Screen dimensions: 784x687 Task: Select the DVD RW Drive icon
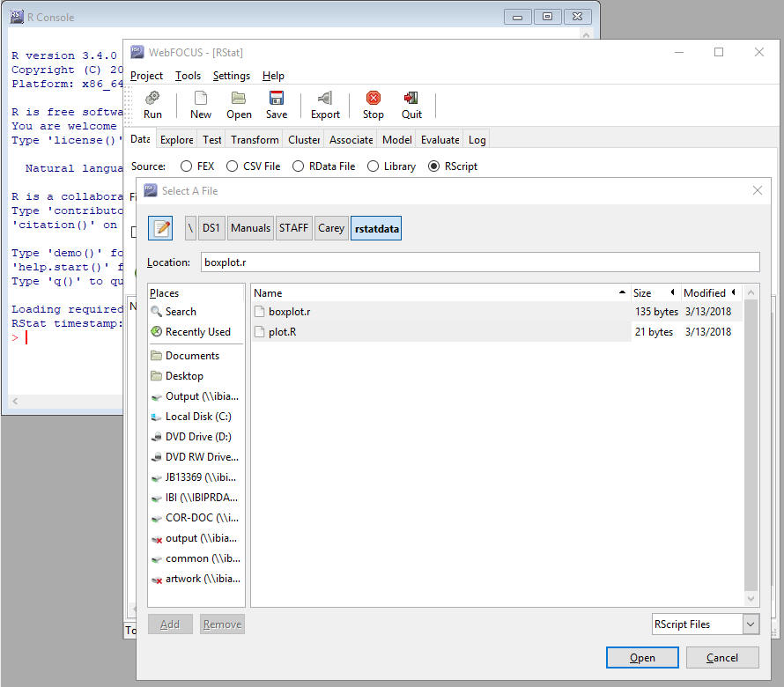(157, 457)
